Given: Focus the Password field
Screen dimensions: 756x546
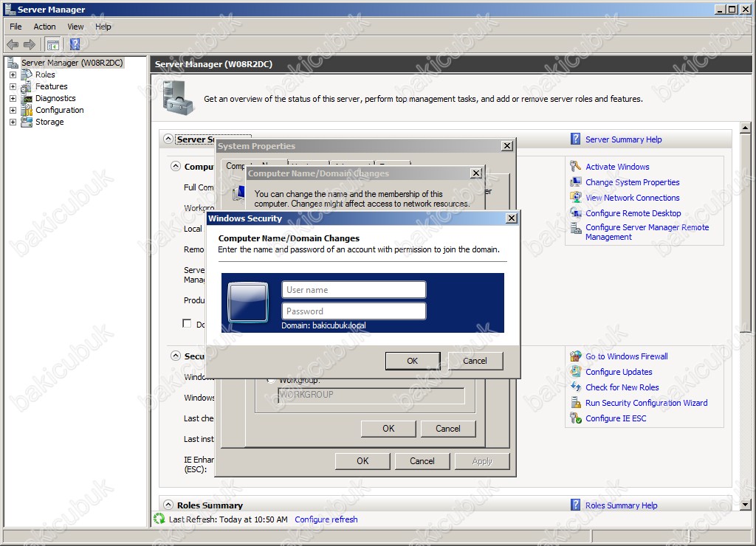Looking at the screenshot, I should point(354,311).
